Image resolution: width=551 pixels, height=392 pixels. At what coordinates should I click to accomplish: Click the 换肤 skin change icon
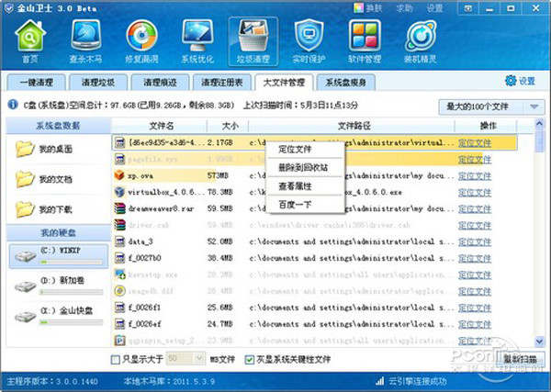pos(358,8)
